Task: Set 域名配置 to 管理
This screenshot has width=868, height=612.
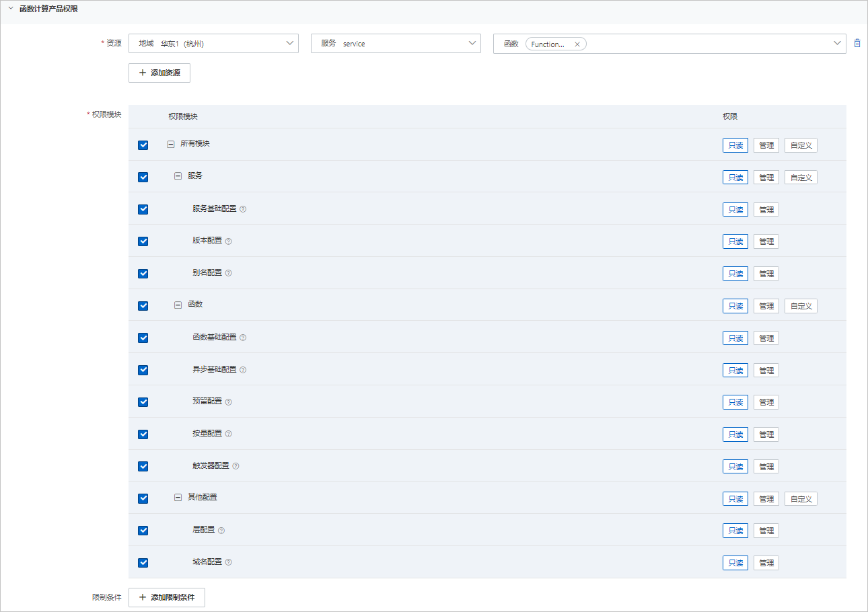Action: 766,563
